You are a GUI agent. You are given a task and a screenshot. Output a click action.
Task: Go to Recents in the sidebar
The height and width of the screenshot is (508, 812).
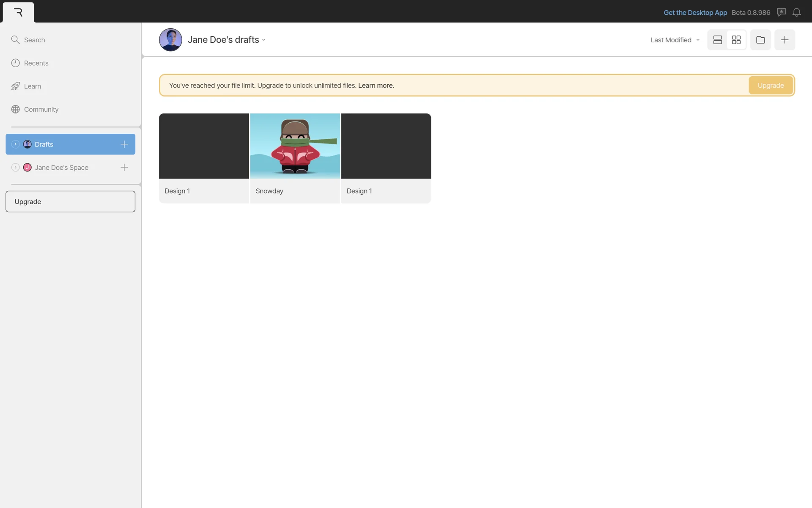click(36, 63)
